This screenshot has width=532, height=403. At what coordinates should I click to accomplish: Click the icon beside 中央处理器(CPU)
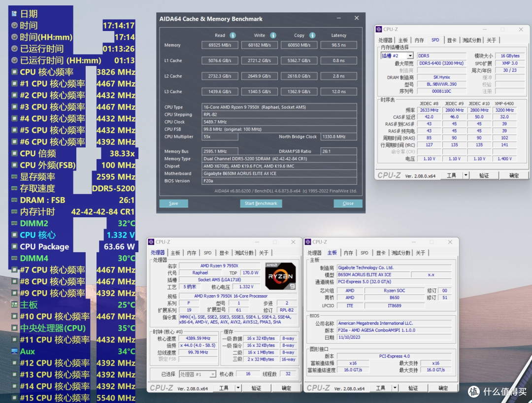pos(14,328)
